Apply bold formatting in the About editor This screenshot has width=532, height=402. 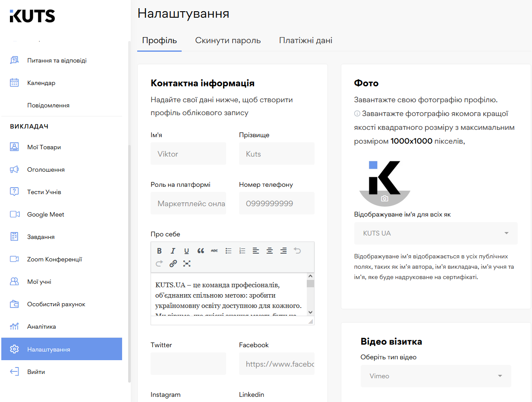point(159,251)
